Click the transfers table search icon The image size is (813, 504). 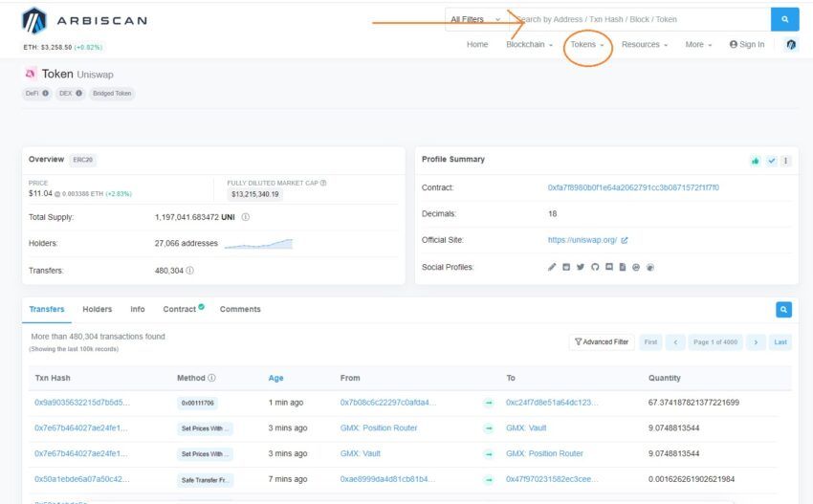click(783, 310)
